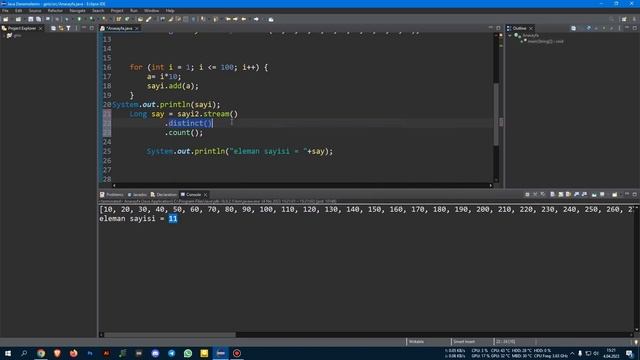Open Brave browser from the taskbar
The height and width of the screenshot is (360, 640).
[x=57, y=353]
